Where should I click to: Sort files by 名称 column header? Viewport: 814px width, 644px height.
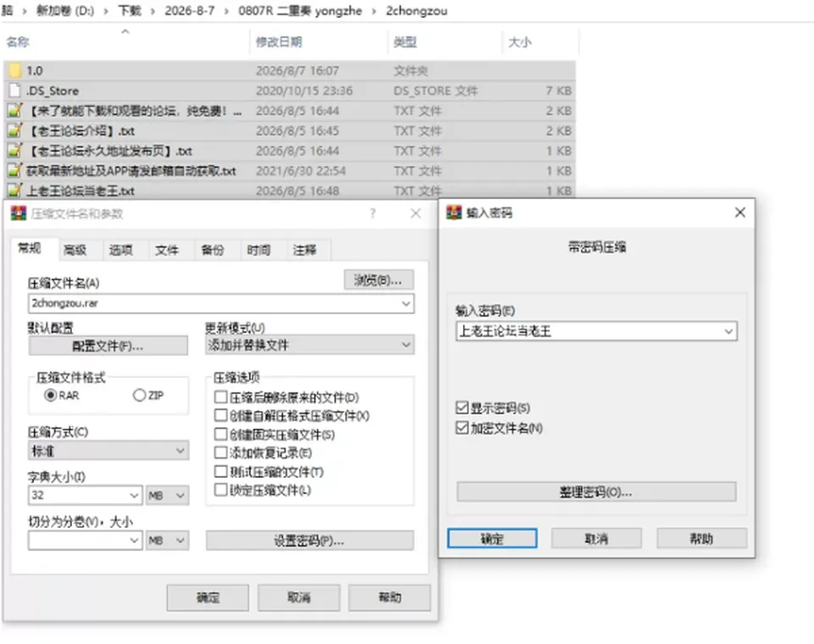pos(18,42)
